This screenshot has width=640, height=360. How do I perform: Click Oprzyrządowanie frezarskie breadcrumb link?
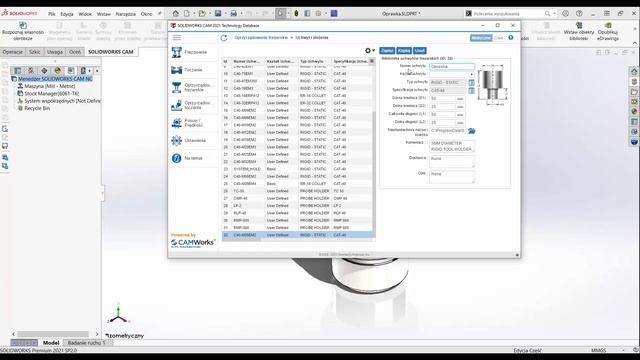(261, 38)
